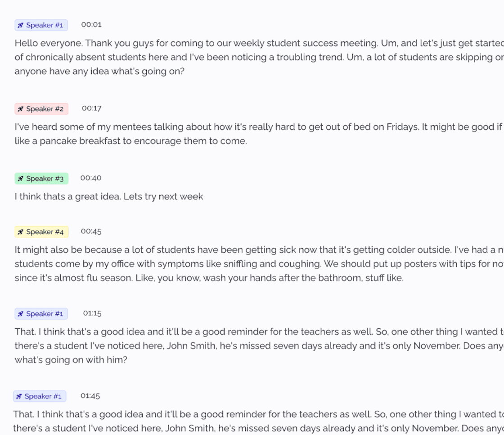The image size is (504, 435).
Task: Click the rocket icon beside Speaker #1 at 01:45
Action: click(x=19, y=396)
